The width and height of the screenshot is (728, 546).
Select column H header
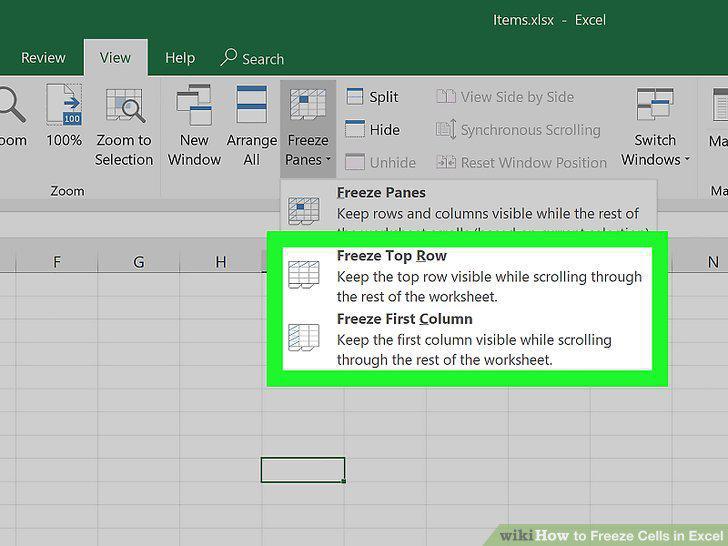point(221,262)
